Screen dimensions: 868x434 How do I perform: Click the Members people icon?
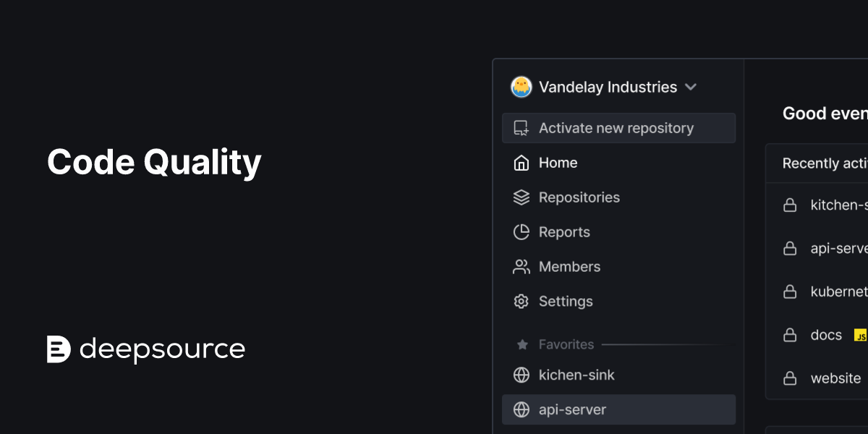[520, 266]
